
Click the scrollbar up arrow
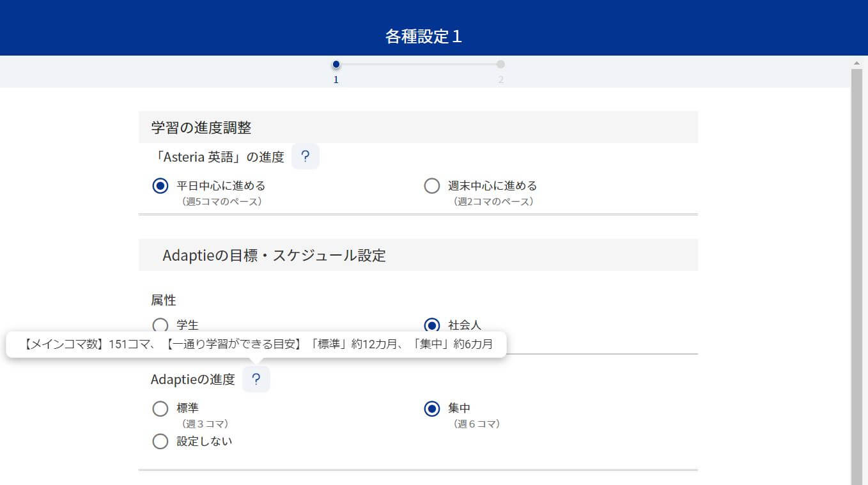click(x=856, y=63)
